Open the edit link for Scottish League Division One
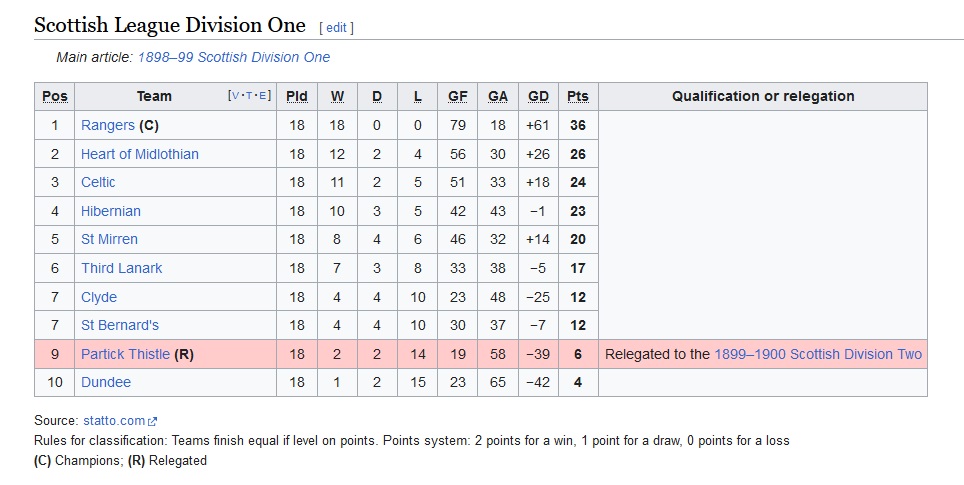This screenshot has height=485, width=964. (x=336, y=28)
